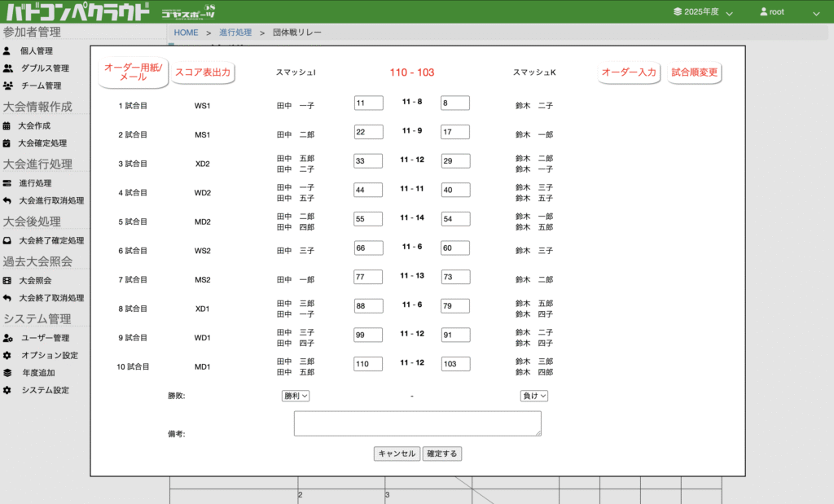Click the match 1 left score field showing 11
The height and width of the screenshot is (504, 834).
[368, 103]
